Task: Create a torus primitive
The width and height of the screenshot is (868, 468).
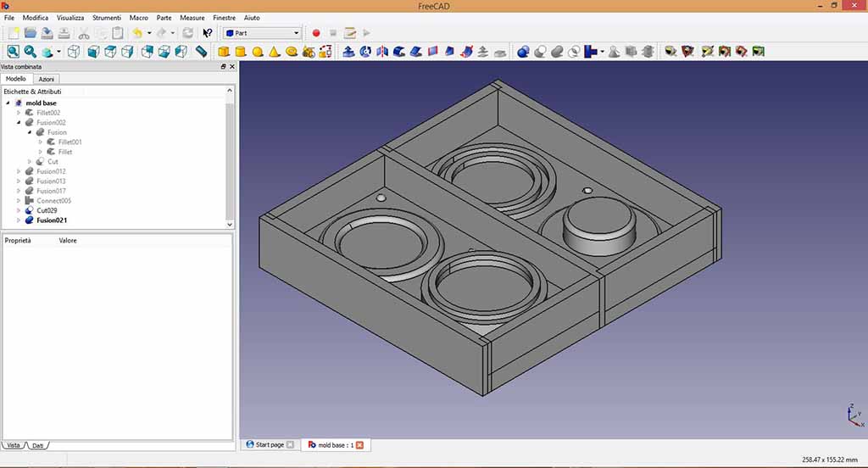Action: click(x=292, y=52)
